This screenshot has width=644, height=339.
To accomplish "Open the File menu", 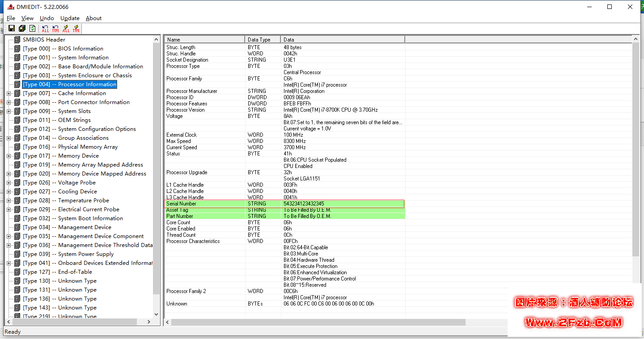I will coord(11,18).
